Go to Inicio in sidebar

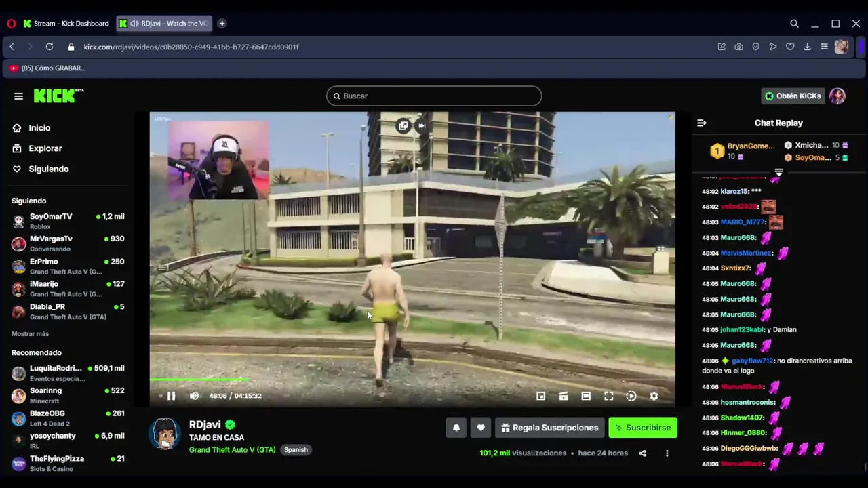[x=39, y=128]
